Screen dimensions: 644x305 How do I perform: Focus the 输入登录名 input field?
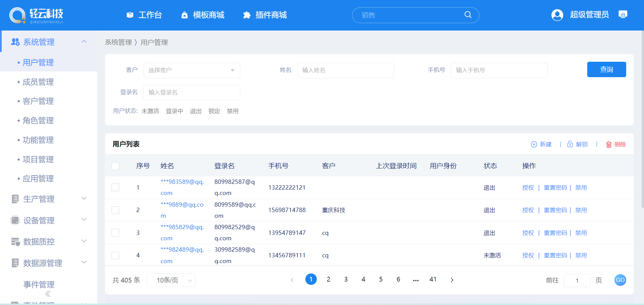(x=191, y=92)
